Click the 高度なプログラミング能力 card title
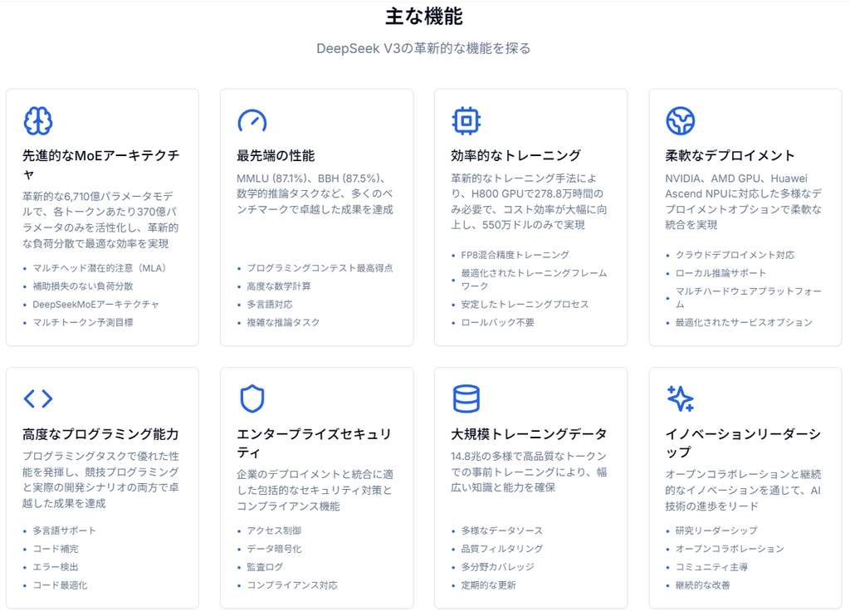The width and height of the screenshot is (850, 616). point(100,434)
